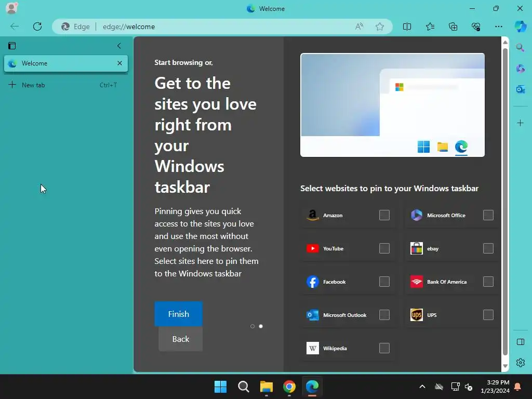
Task: Open the Microsoft 365 sidebar icon
Action: click(520, 69)
